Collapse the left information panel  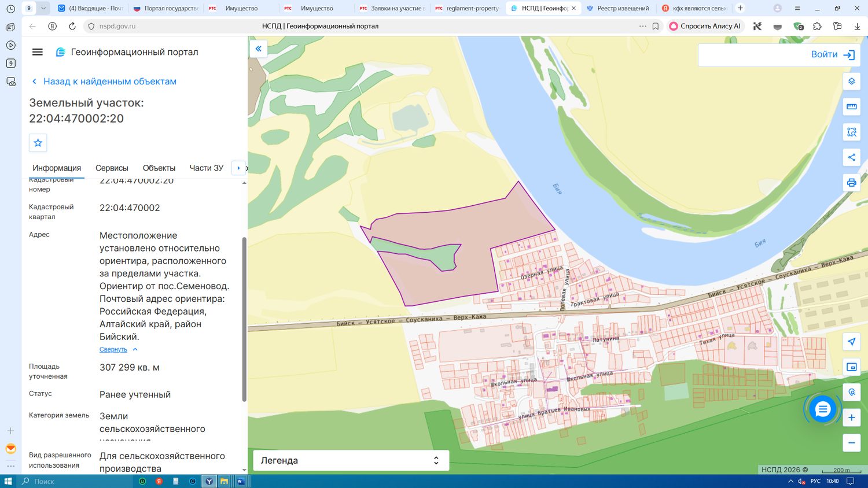[x=259, y=49]
